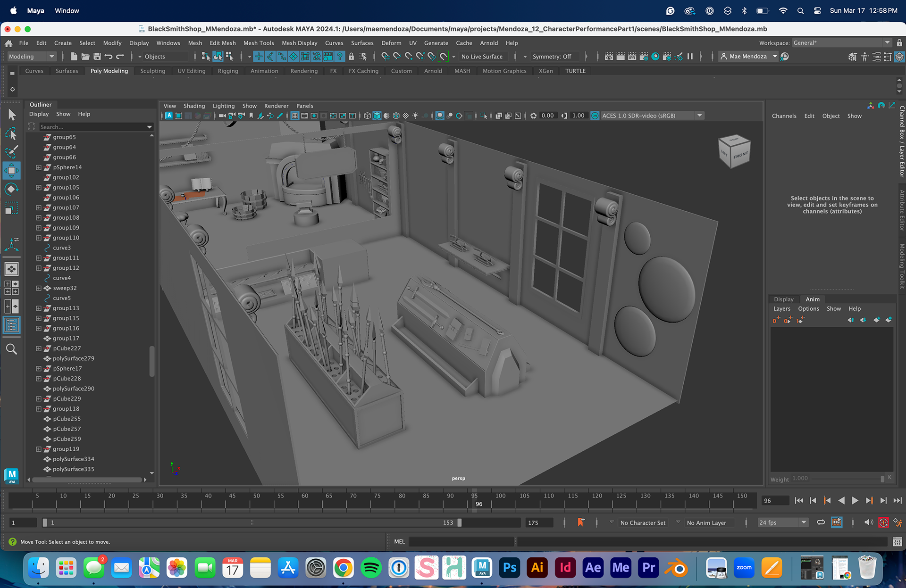
Task: Switch to the Sculpting shelf tab
Action: pyautogui.click(x=153, y=71)
